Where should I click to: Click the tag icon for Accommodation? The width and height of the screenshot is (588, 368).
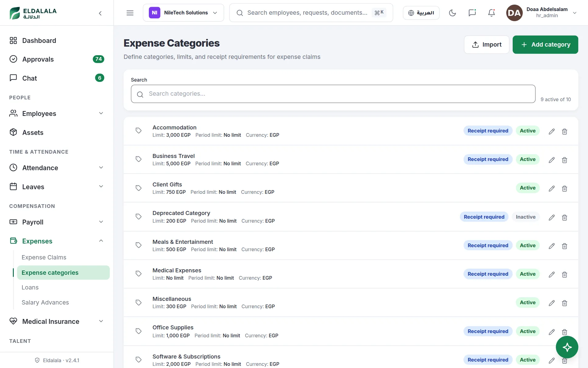pos(138,131)
